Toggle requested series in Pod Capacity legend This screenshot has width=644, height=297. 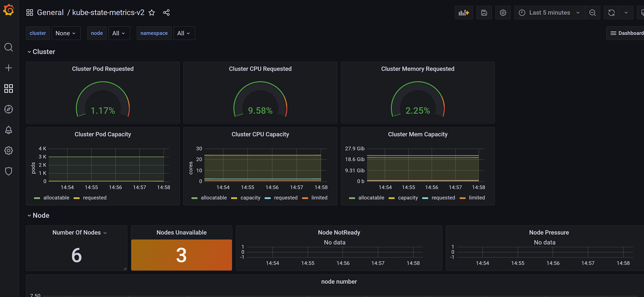[x=94, y=198]
